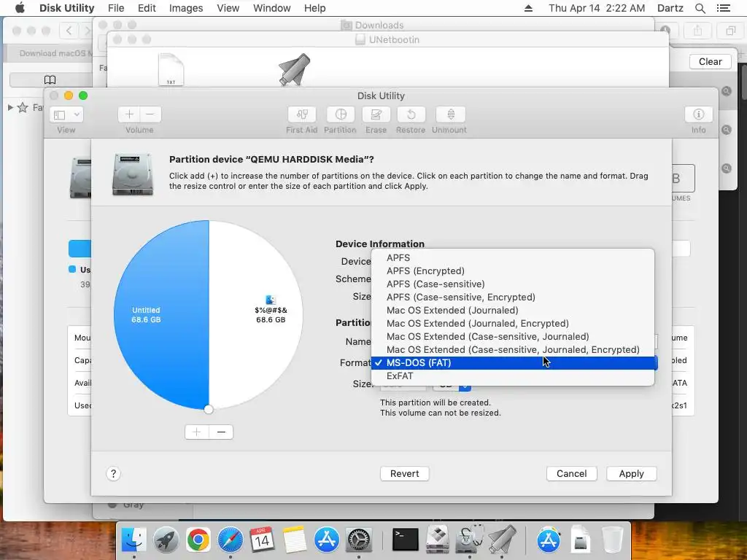Open Calendar from the Dock
The height and width of the screenshot is (560, 747).
click(262, 540)
